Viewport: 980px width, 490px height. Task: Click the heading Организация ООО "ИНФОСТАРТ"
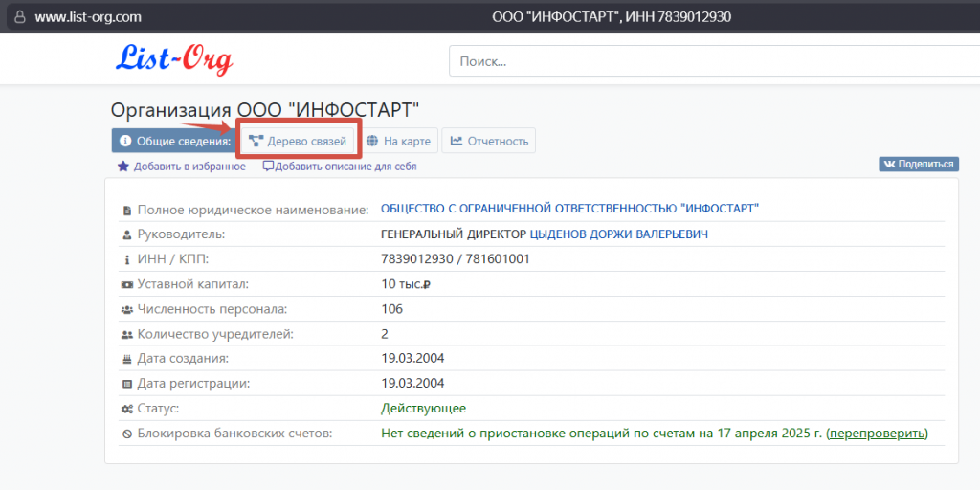click(x=265, y=111)
